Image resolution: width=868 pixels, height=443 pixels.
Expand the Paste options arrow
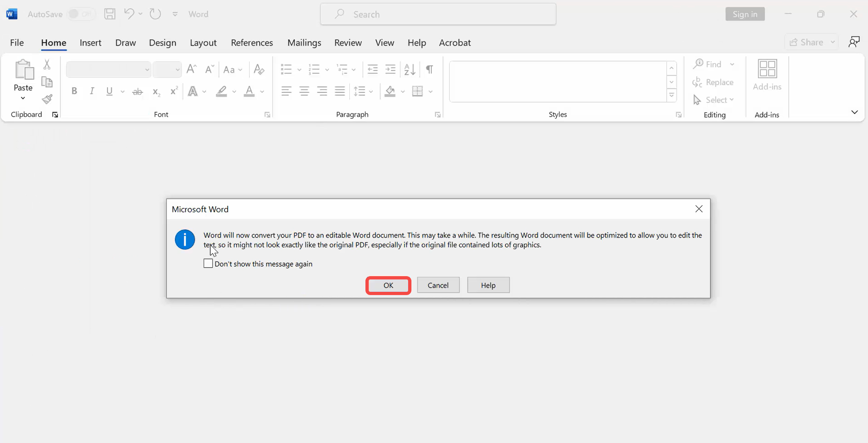pyautogui.click(x=23, y=98)
